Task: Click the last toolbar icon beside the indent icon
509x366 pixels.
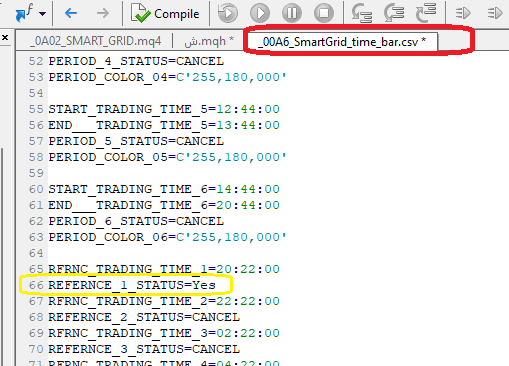Action: pyautogui.click(x=495, y=13)
